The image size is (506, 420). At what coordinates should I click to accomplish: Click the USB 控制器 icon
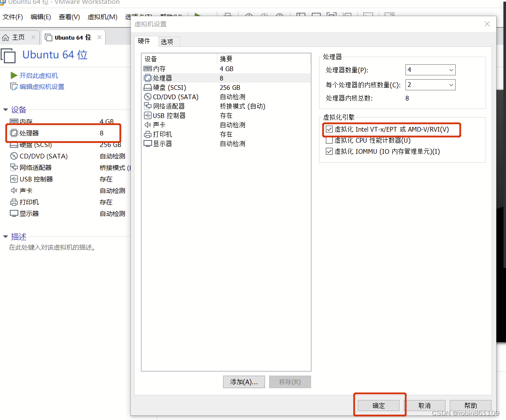coord(147,115)
